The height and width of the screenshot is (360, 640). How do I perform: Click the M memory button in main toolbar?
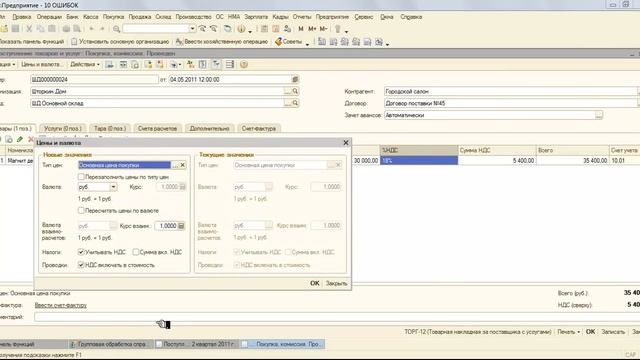(x=301, y=29)
